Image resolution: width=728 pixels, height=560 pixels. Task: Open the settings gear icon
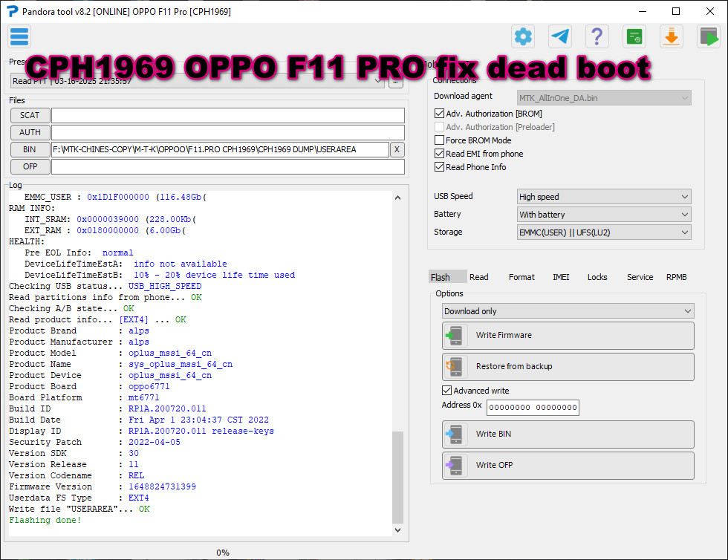coord(524,36)
